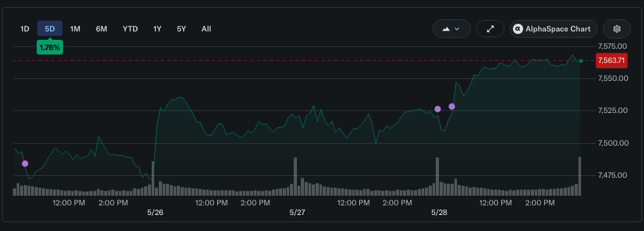
Task: Switch to the 5Y range
Action: (x=181, y=29)
